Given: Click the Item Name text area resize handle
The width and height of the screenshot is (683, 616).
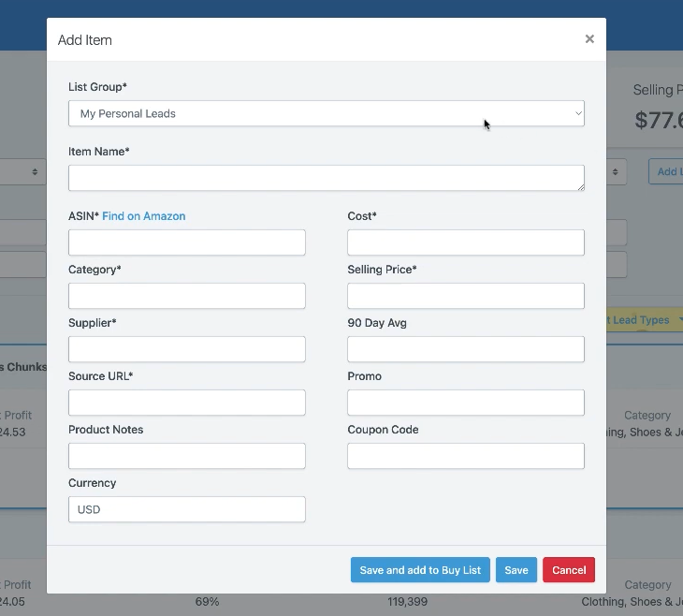Looking at the screenshot, I should (x=581, y=187).
